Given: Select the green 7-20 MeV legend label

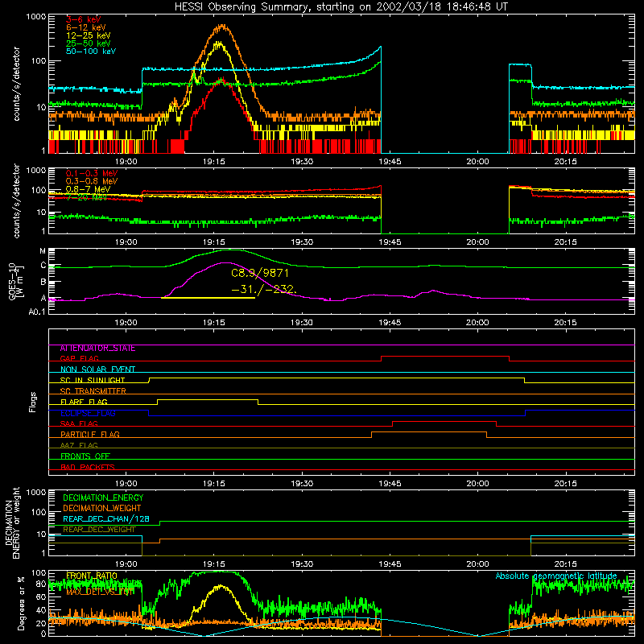Looking at the screenshot, I should (86, 197).
